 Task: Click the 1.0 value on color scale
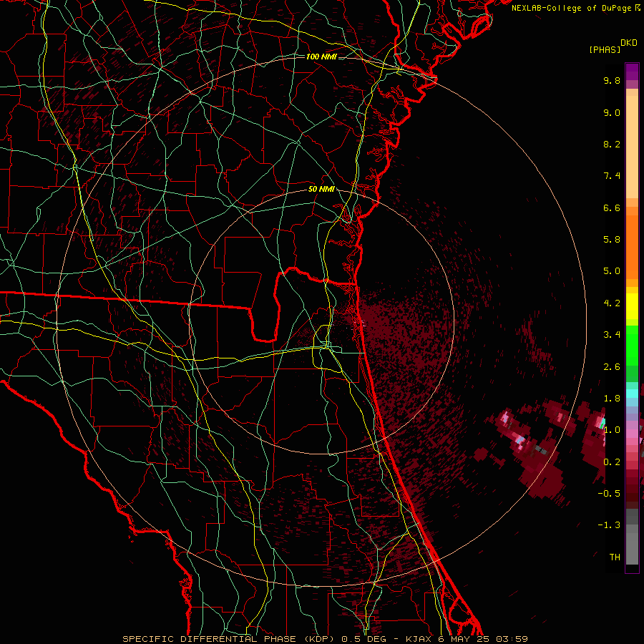pyautogui.click(x=612, y=430)
